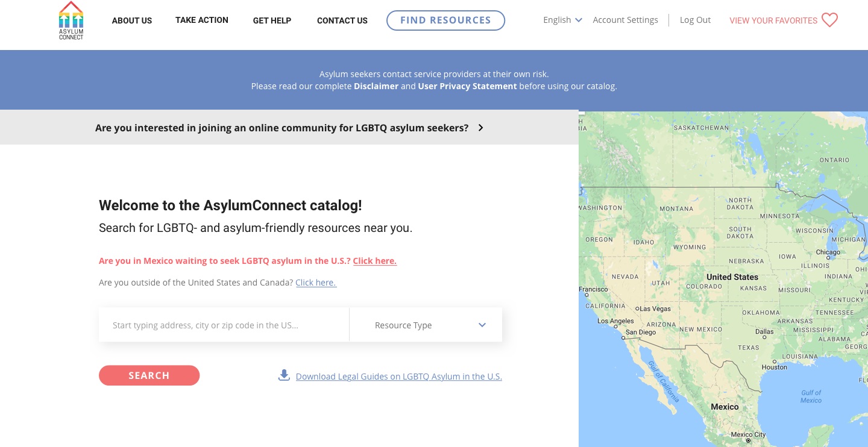Screen dimensions: 868x447
Task: Focus the address, city or zip code field
Action: click(x=224, y=325)
